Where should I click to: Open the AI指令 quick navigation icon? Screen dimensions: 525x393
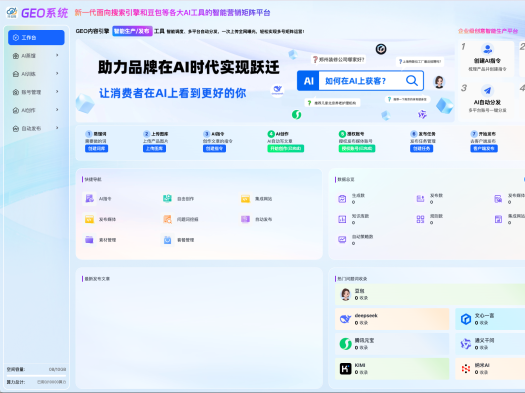point(89,199)
